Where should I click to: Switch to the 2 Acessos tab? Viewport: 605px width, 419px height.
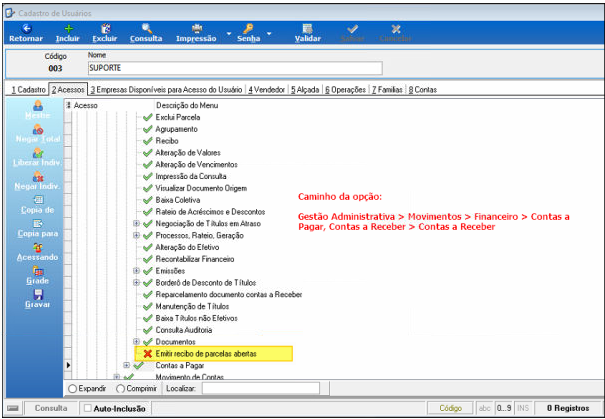click(68, 90)
